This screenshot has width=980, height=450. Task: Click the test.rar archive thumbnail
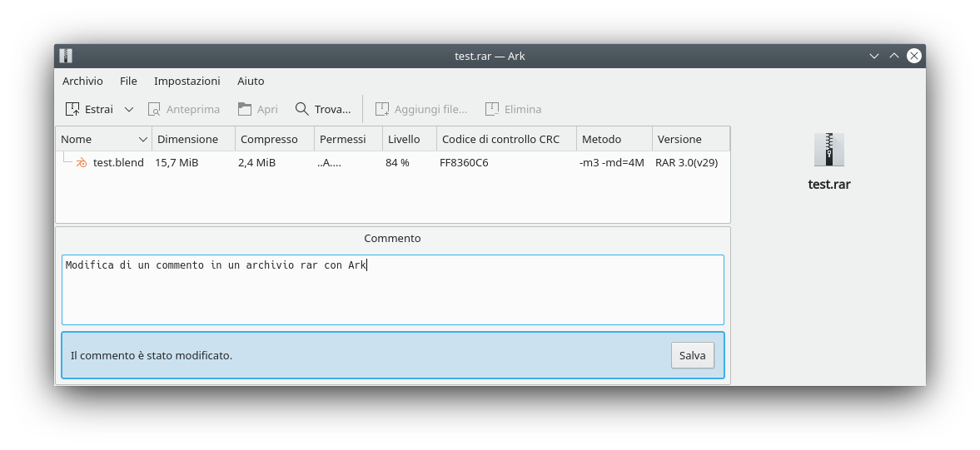pyautogui.click(x=828, y=150)
